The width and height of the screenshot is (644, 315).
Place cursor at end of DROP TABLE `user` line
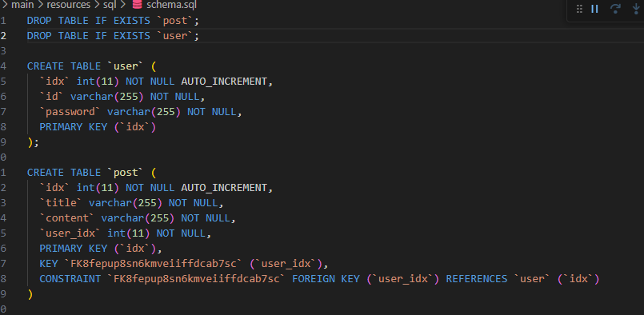tap(200, 36)
